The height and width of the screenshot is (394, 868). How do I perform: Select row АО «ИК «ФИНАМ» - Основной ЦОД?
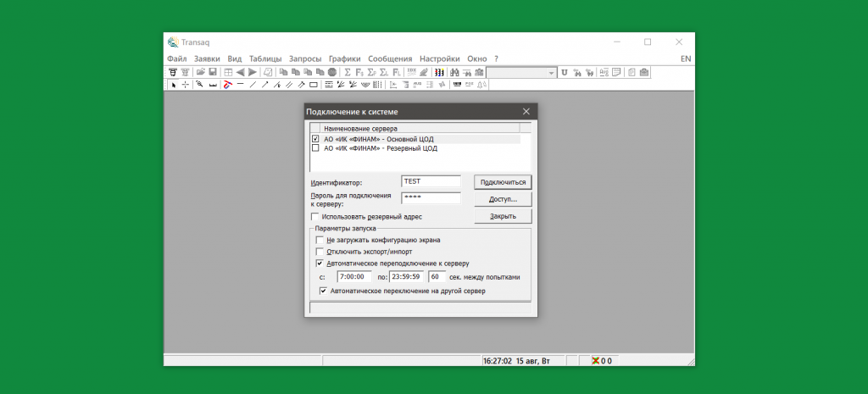[415, 140]
